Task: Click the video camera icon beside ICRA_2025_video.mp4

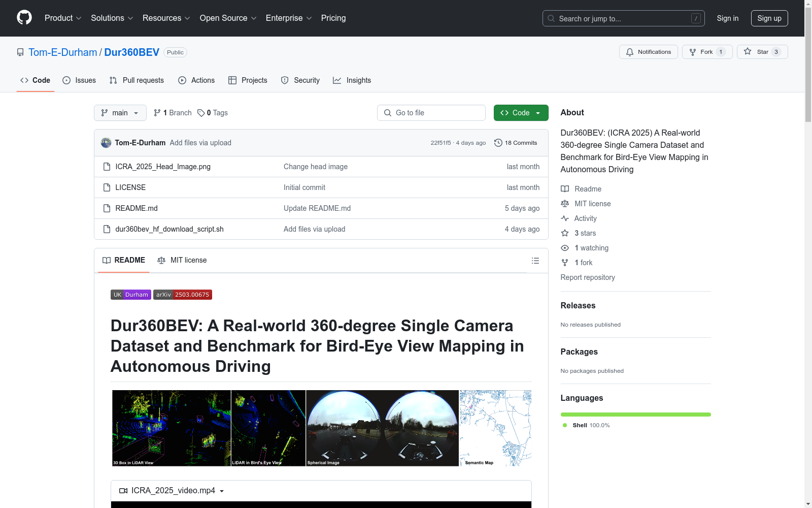Action: click(123, 491)
